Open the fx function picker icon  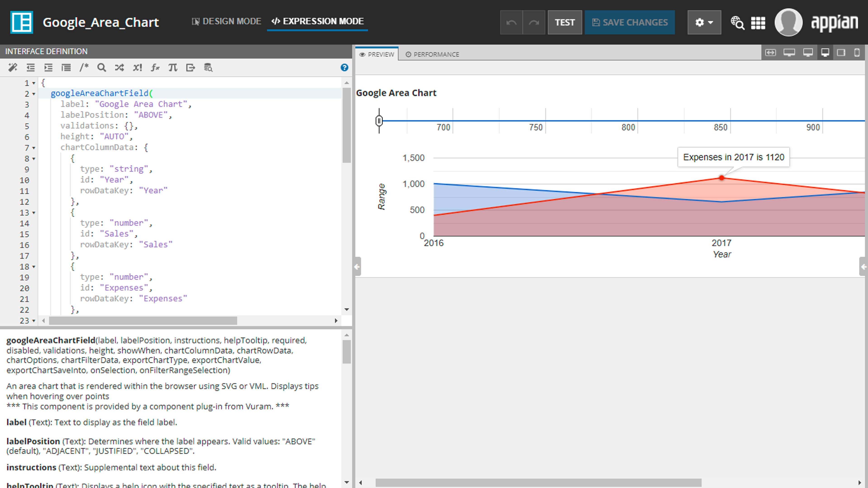(155, 67)
